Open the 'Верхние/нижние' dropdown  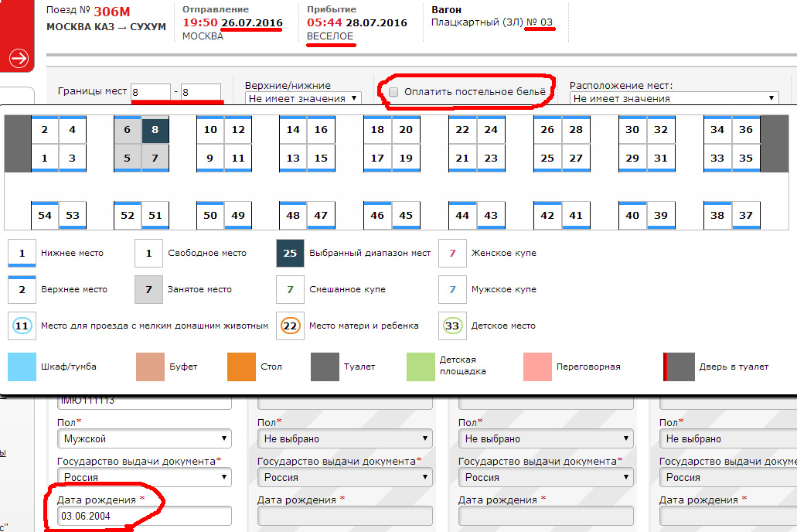click(303, 98)
